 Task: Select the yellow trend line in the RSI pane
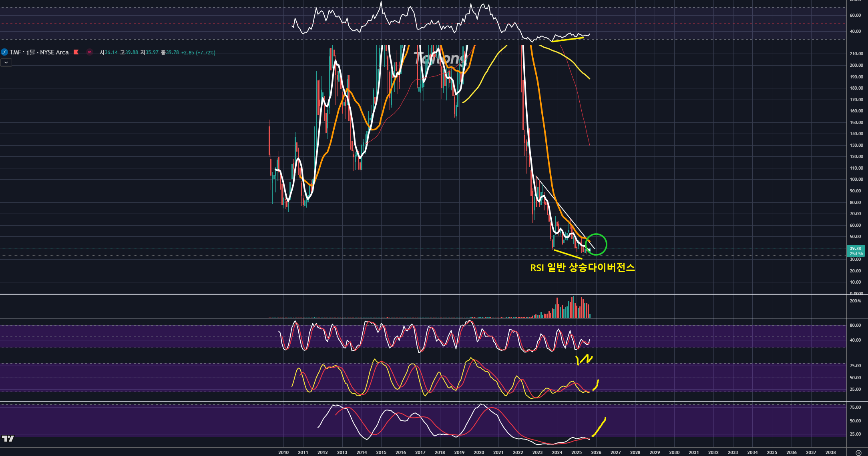coord(568,39)
